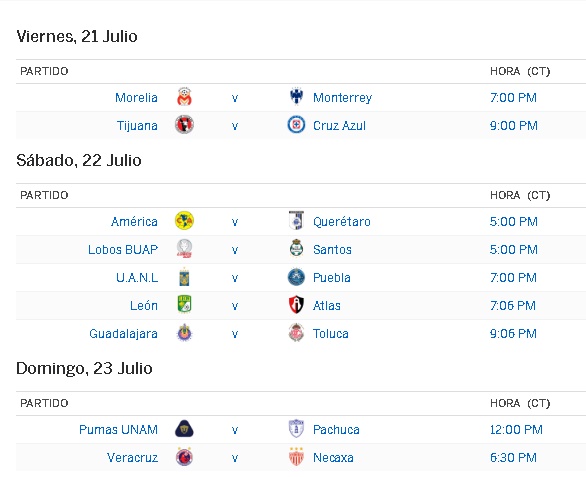The height and width of the screenshot is (477, 586).
Task: Open the v link between Morelia and Monterrey
Action: (235, 98)
